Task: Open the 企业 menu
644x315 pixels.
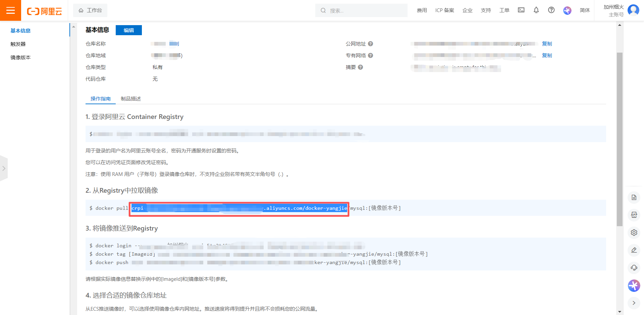Action: click(467, 10)
